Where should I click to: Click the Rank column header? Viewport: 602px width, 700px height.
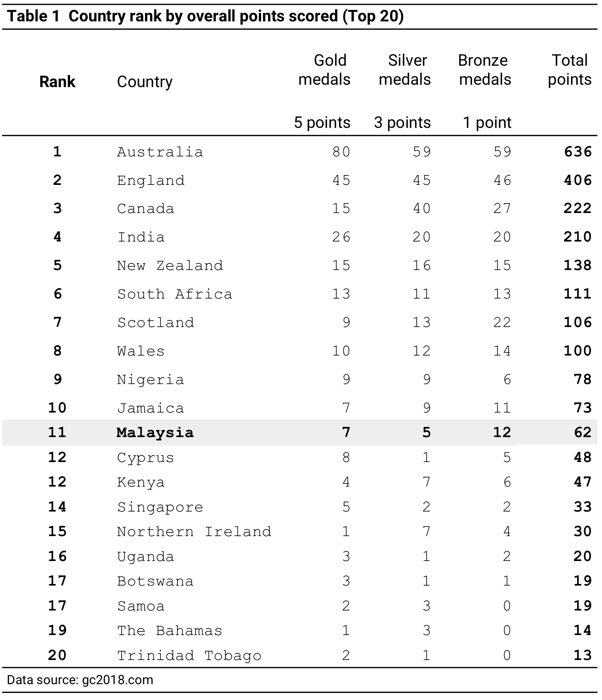point(57,82)
